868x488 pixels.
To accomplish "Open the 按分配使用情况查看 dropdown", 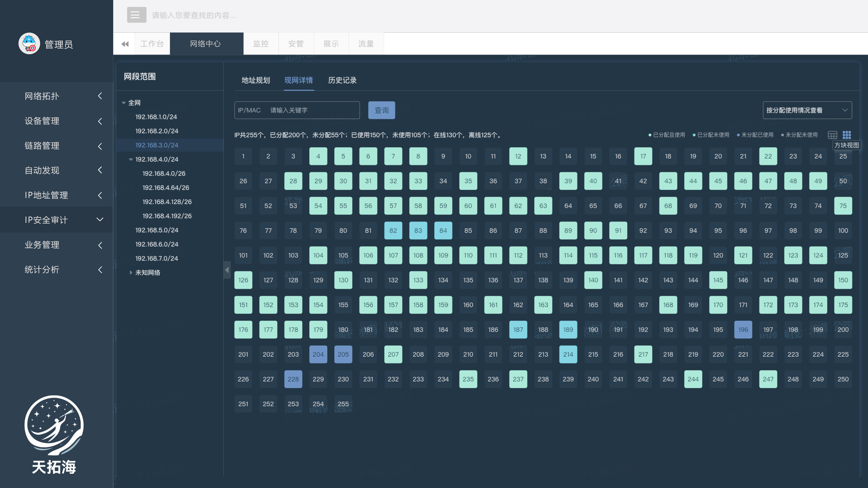I will tap(807, 110).
